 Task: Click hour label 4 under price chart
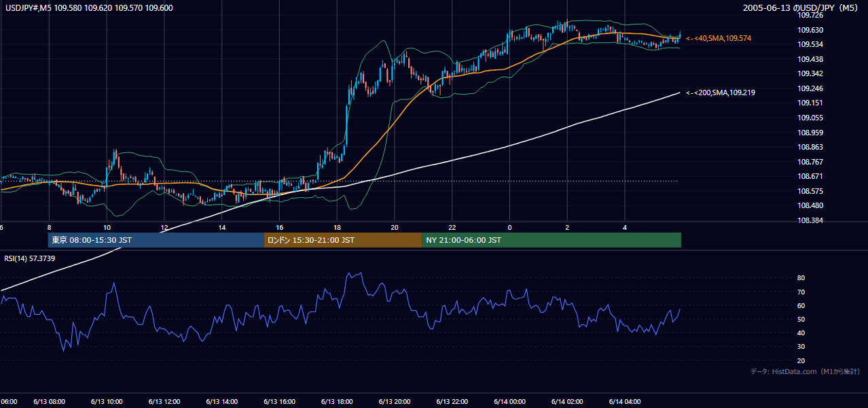click(x=625, y=227)
